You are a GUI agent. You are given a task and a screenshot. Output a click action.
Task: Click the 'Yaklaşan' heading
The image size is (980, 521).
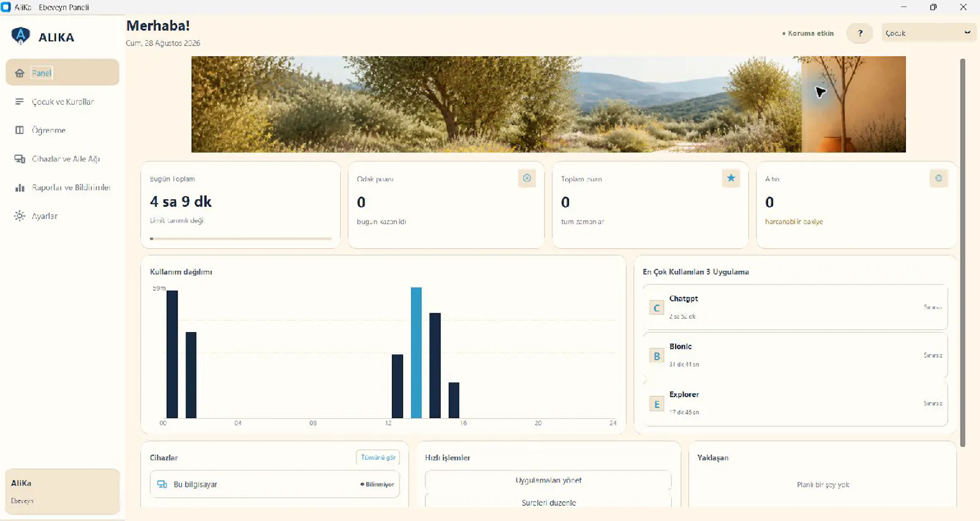pyautogui.click(x=713, y=458)
